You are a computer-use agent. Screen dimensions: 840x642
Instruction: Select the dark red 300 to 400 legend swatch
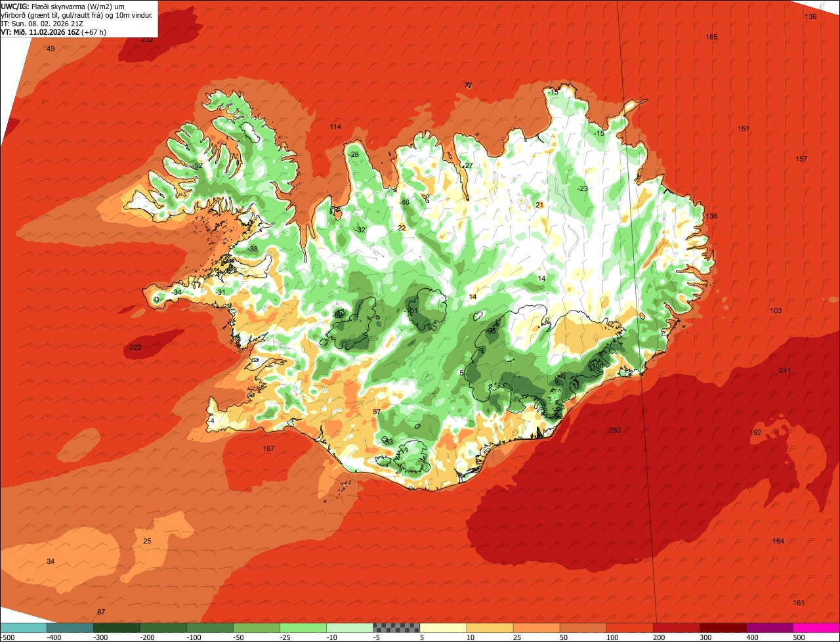pos(723,628)
